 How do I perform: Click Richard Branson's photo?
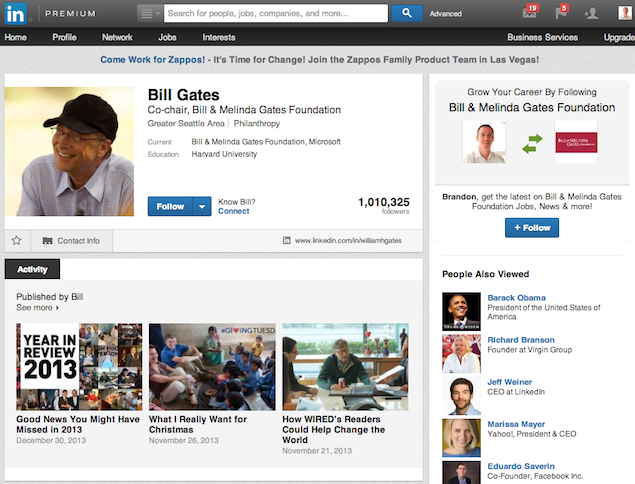(x=461, y=354)
